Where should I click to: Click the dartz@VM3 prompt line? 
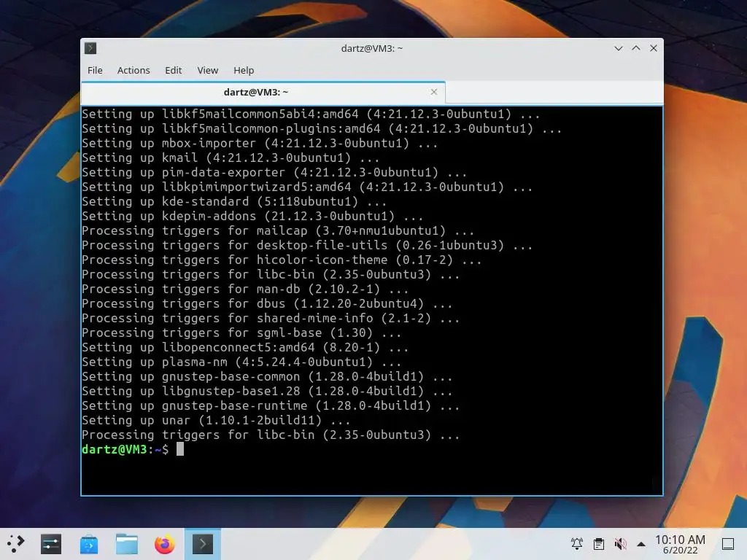[x=133, y=449]
